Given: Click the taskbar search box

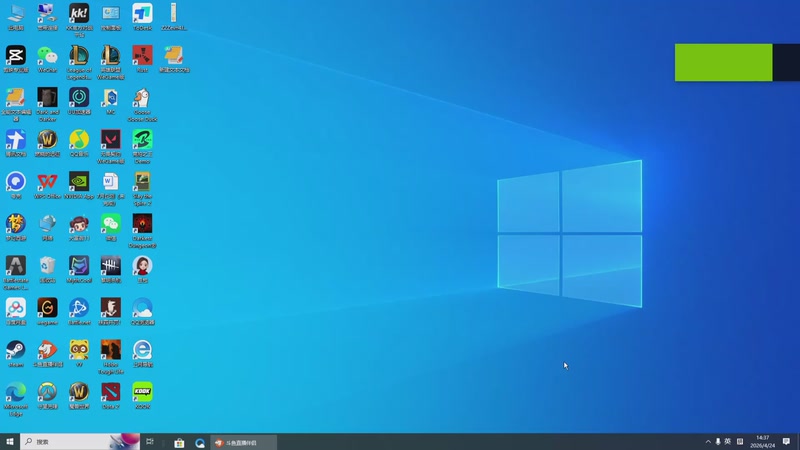Looking at the screenshot, I should 80,442.
